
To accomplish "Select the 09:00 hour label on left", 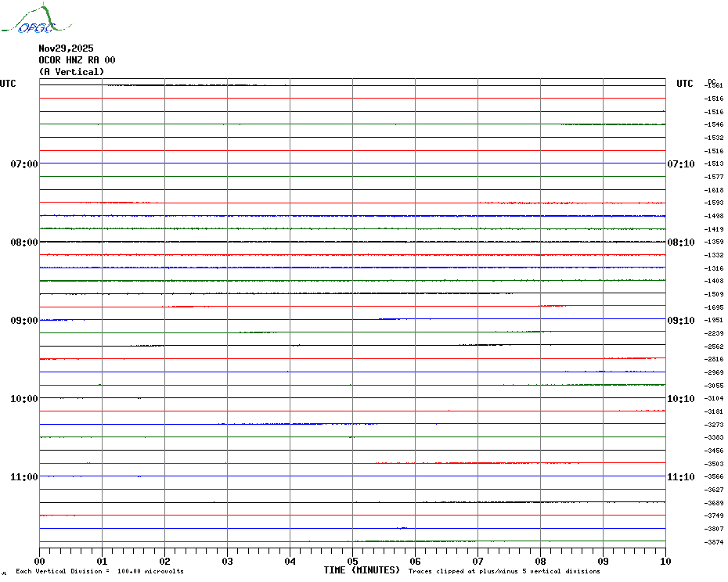I will pyautogui.click(x=24, y=321).
